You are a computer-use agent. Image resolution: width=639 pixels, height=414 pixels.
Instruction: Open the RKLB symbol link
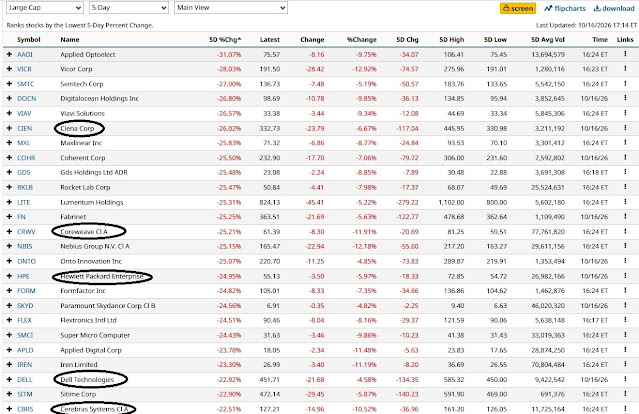coord(25,187)
